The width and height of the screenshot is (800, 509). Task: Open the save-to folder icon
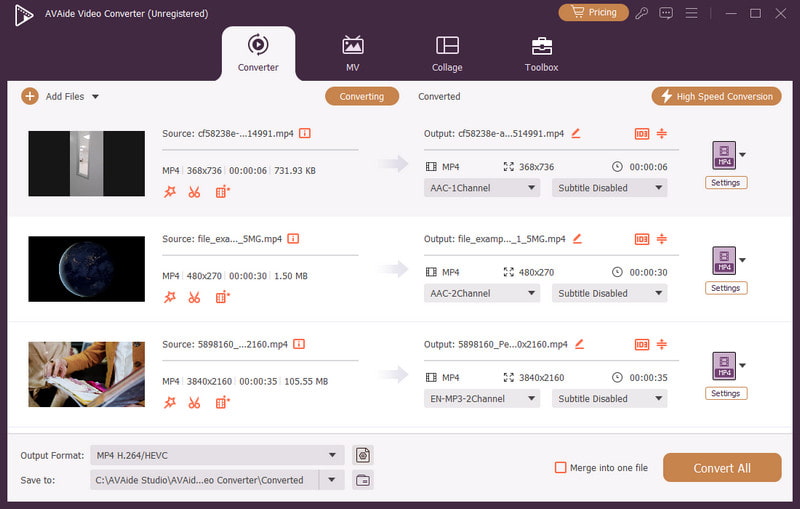[363, 480]
